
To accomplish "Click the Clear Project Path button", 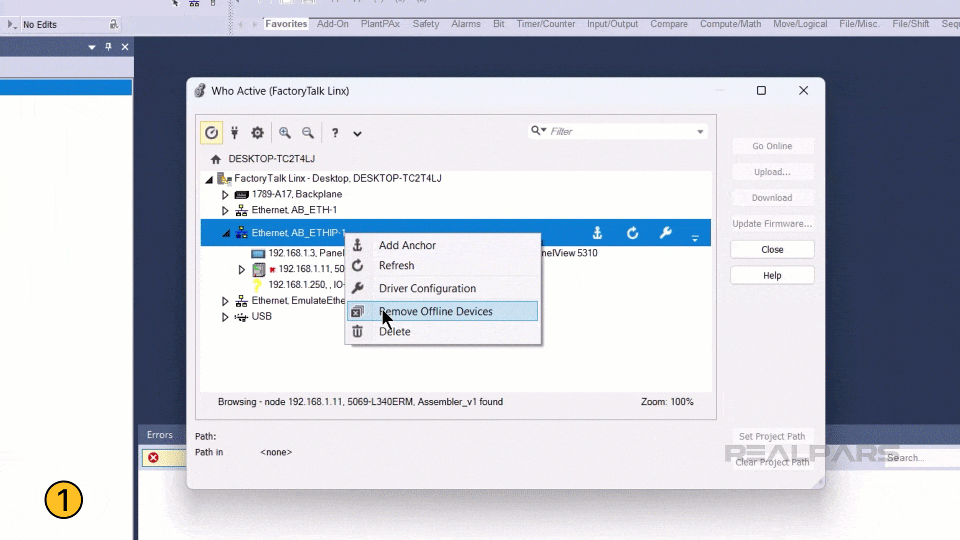I will point(772,462).
